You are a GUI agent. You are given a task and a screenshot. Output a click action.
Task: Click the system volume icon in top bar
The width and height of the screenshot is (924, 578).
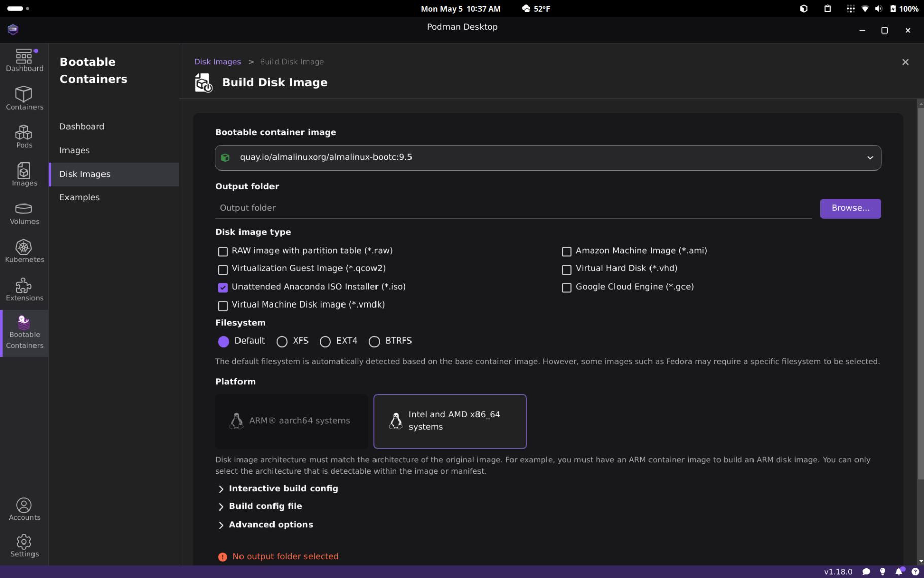point(879,9)
